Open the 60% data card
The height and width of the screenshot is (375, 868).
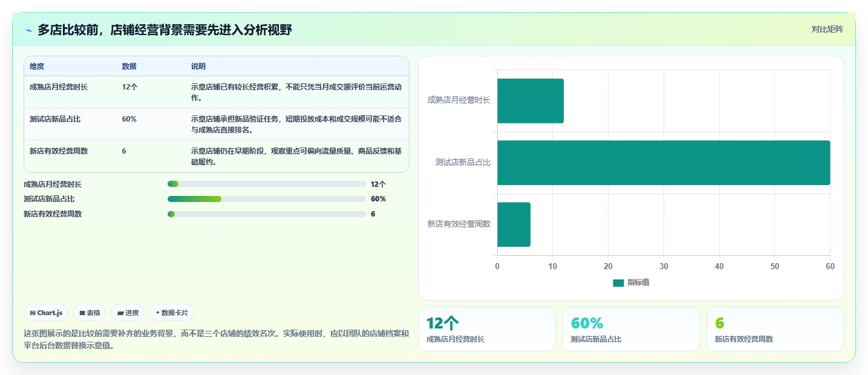(631, 329)
